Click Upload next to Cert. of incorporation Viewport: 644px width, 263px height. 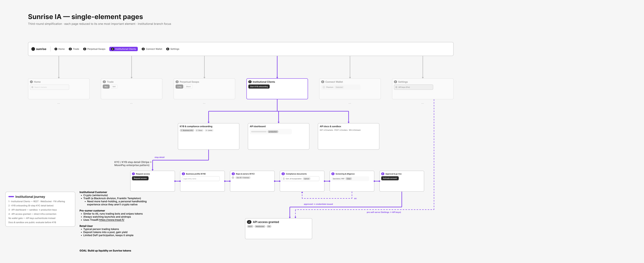tap(306, 179)
